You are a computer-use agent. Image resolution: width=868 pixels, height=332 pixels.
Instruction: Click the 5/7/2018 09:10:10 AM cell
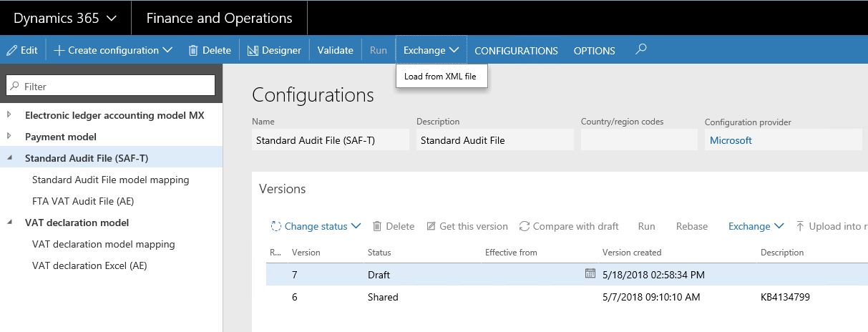(651, 296)
